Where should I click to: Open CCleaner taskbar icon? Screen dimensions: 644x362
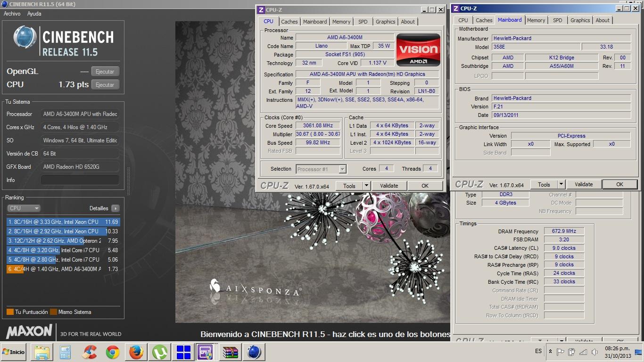coord(89,352)
